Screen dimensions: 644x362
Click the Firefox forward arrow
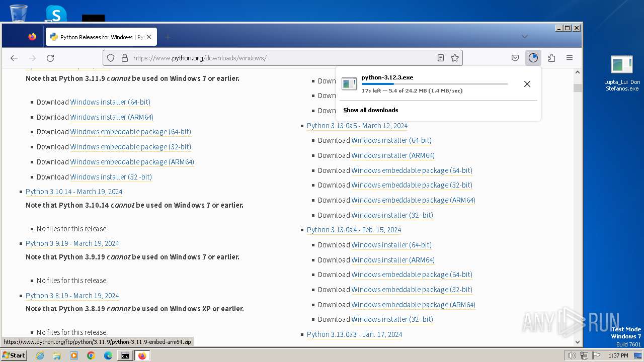click(32, 58)
